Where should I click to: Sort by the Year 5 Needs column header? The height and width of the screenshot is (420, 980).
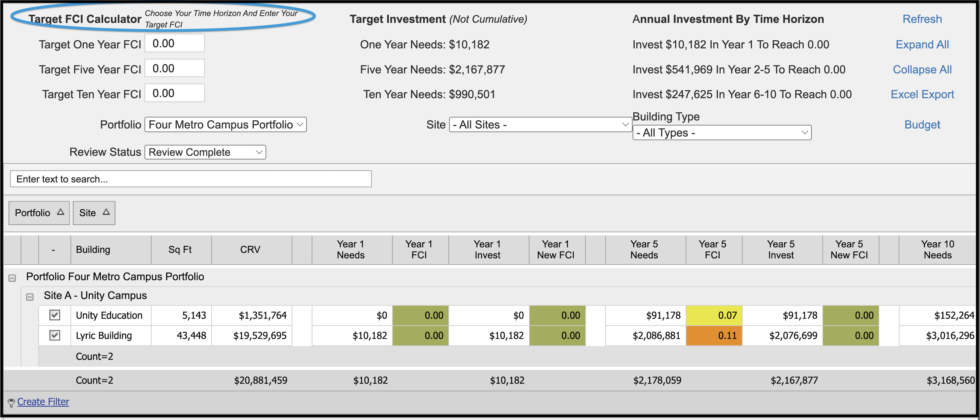point(646,250)
